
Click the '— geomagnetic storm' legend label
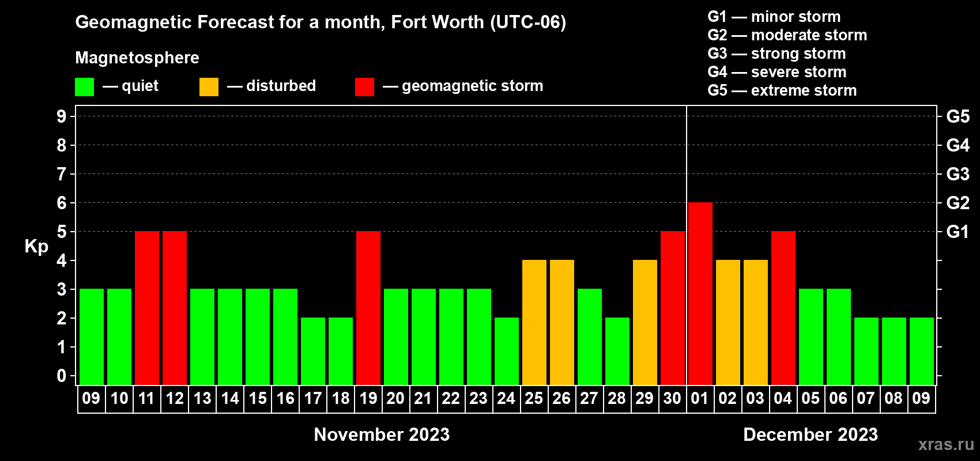[463, 86]
